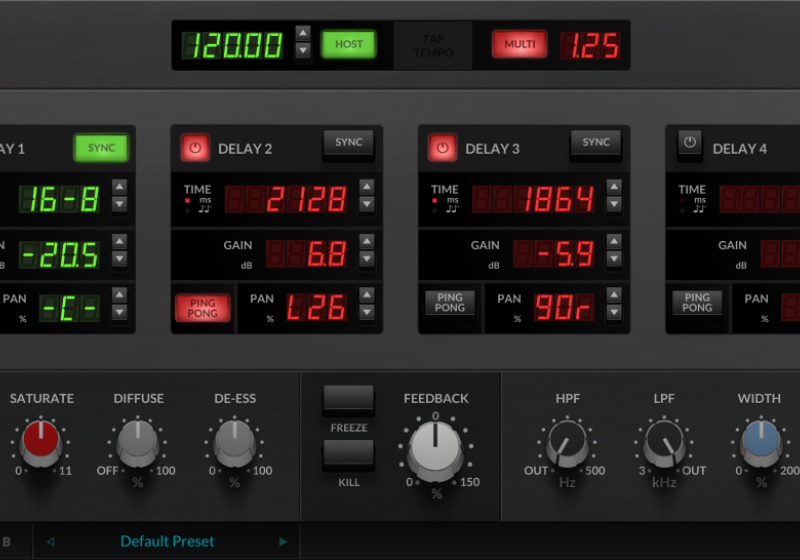The image size is (800, 560).
Task: Decrease tempo with the down arrow
Action: (x=303, y=50)
